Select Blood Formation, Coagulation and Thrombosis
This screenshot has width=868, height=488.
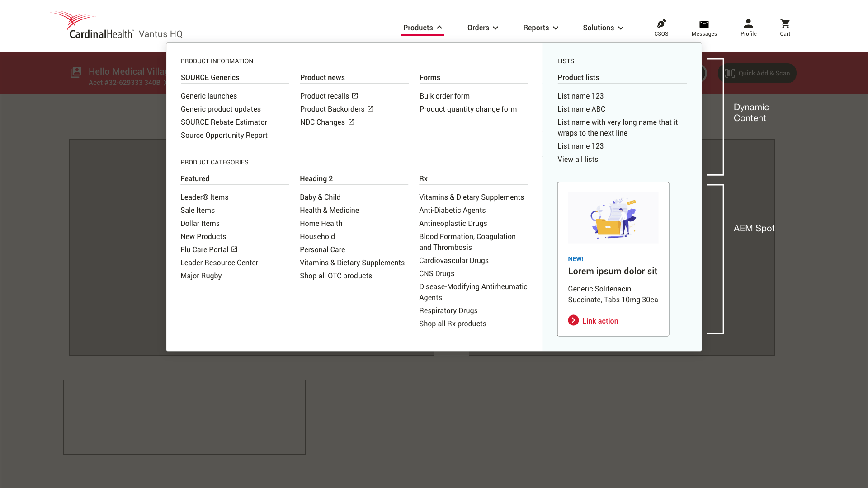pos(467,242)
